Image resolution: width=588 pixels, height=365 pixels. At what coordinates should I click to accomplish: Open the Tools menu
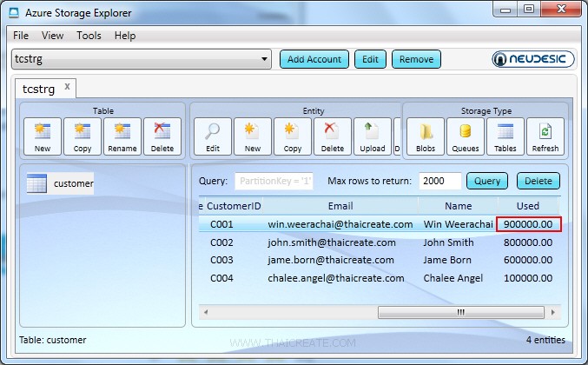point(89,36)
